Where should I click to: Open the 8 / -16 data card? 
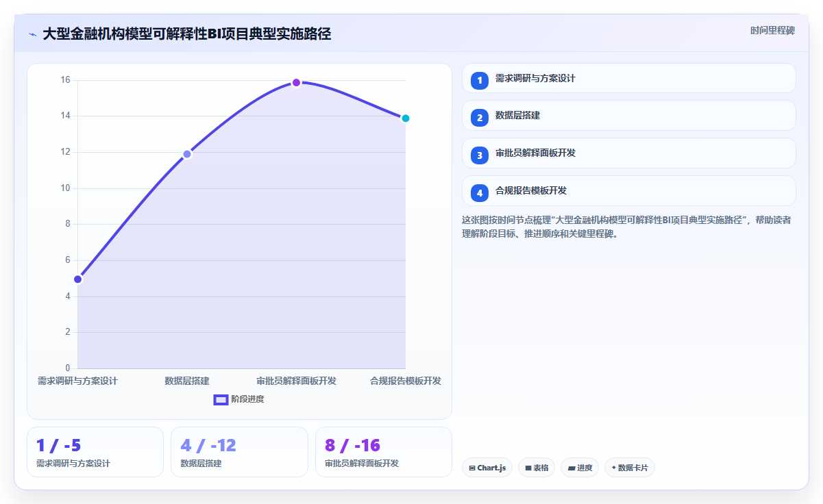tap(384, 452)
